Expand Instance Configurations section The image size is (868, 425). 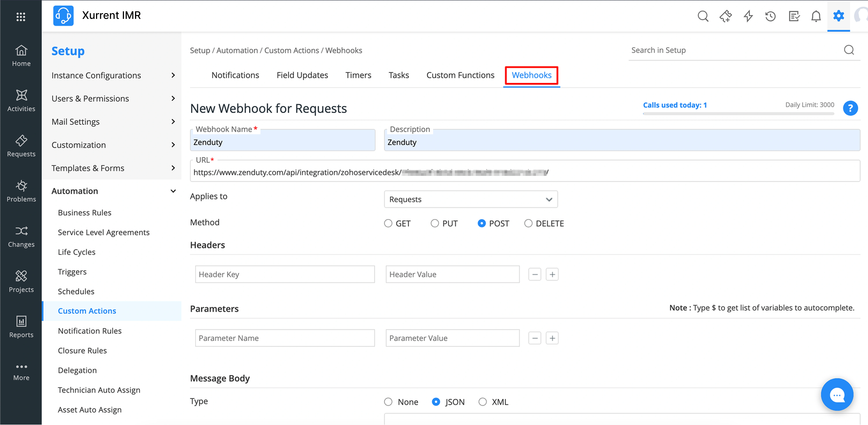[x=113, y=75]
